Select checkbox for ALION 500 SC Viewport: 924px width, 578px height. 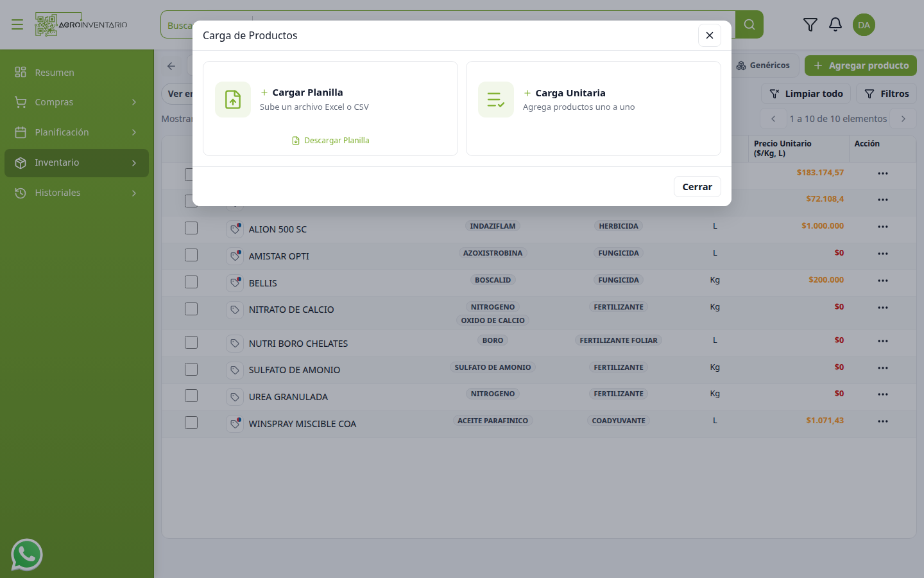[x=191, y=228]
